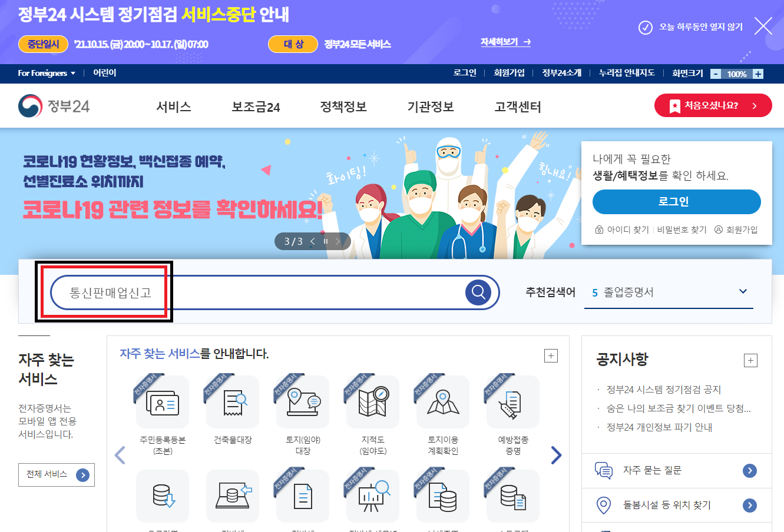Expand the 추천검색어 dropdown

pos(743,291)
